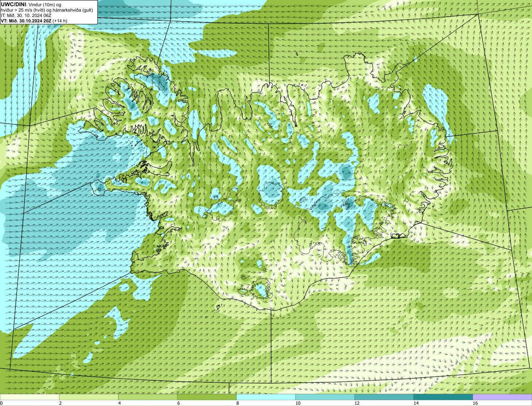Click the 'IT: Mið. 30. 10. 2024 06Z' line
The image size is (532, 406).
[26, 15]
